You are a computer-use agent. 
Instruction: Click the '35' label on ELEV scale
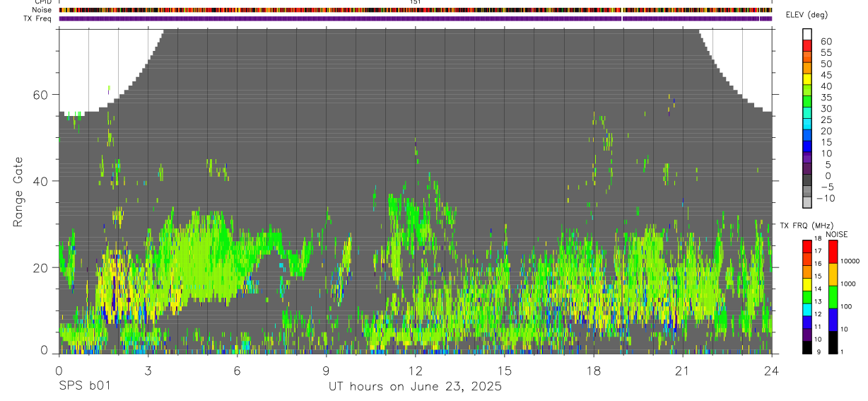(x=826, y=97)
